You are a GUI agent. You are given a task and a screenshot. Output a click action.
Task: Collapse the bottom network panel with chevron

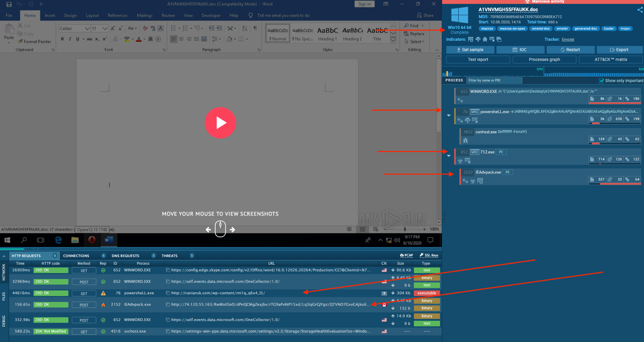pos(4,256)
